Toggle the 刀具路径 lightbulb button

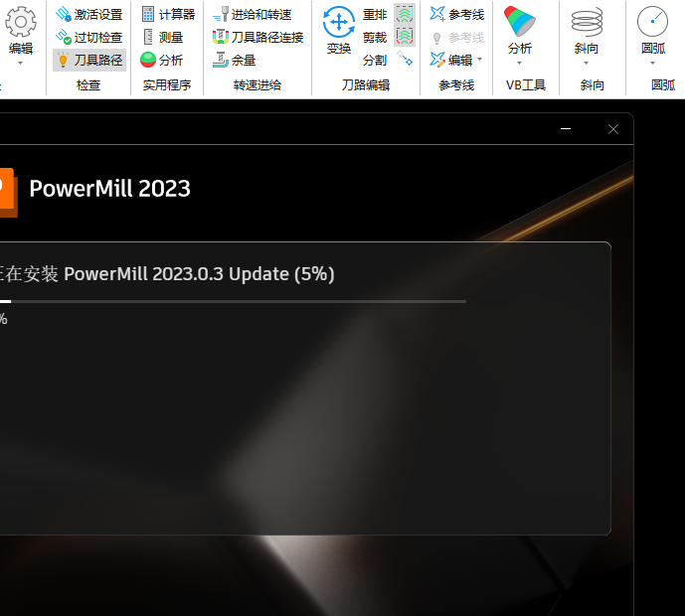point(89,60)
